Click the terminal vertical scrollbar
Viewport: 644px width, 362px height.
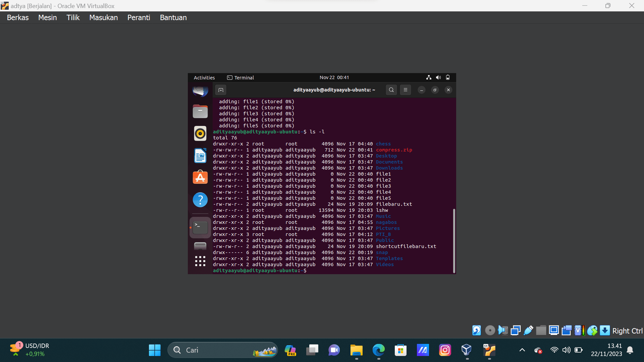tap(454, 241)
